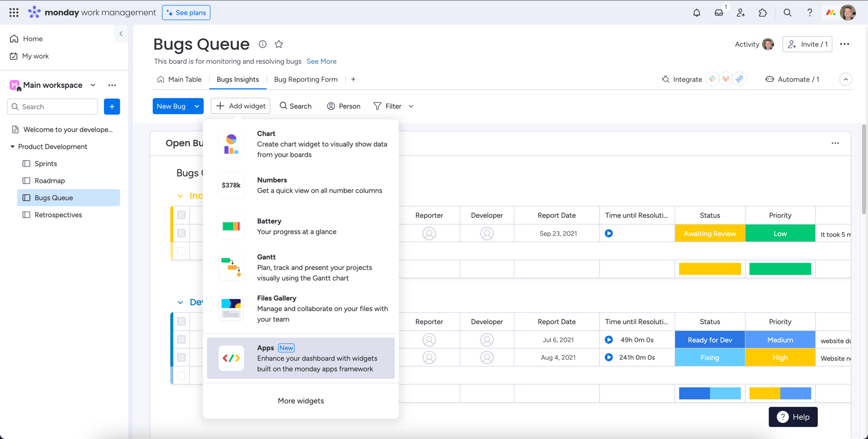Expand the Main workspace selector
The width and height of the screenshot is (868, 439).
pos(93,85)
